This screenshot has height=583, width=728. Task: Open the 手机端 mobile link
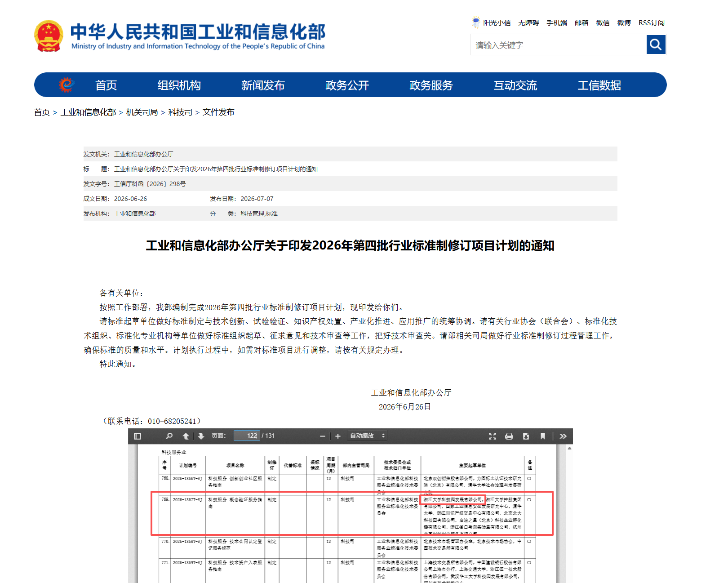(x=557, y=22)
